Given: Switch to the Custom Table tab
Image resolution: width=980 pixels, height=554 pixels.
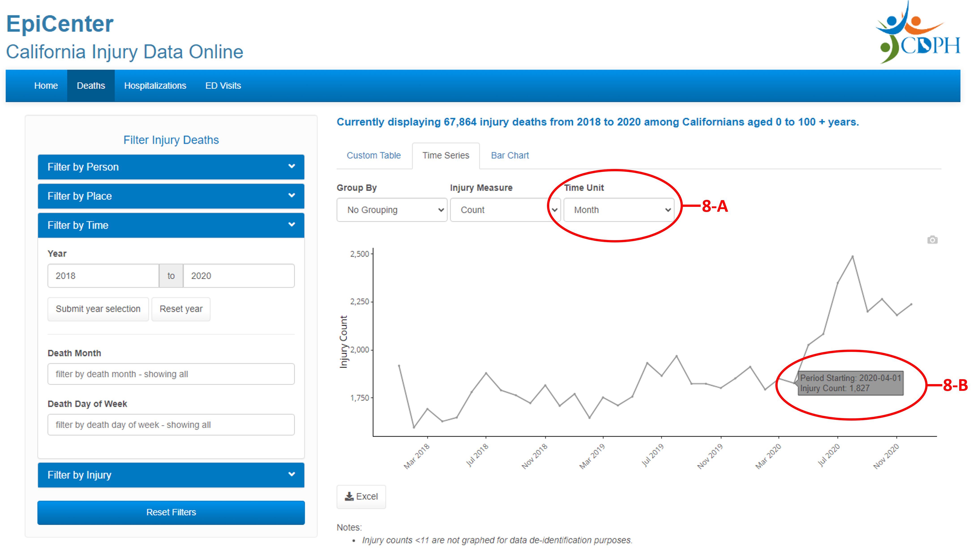Looking at the screenshot, I should pyautogui.click(x=373, y=155).
